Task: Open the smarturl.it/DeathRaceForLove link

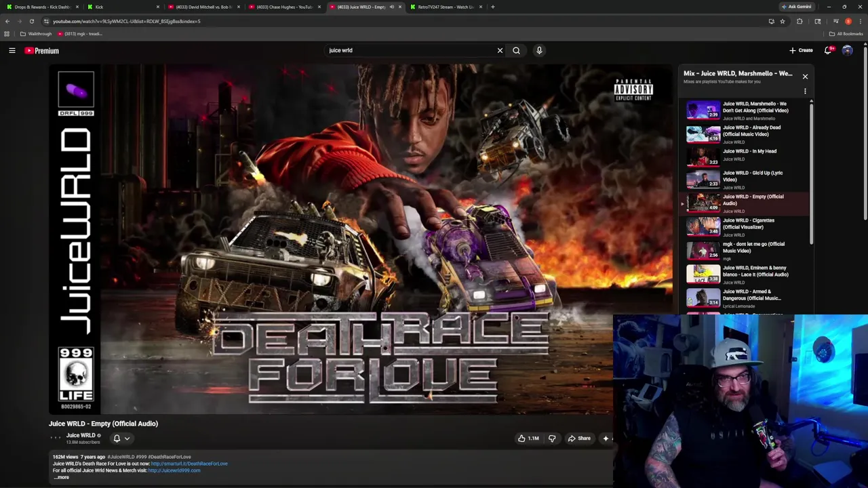Action: 189,464
